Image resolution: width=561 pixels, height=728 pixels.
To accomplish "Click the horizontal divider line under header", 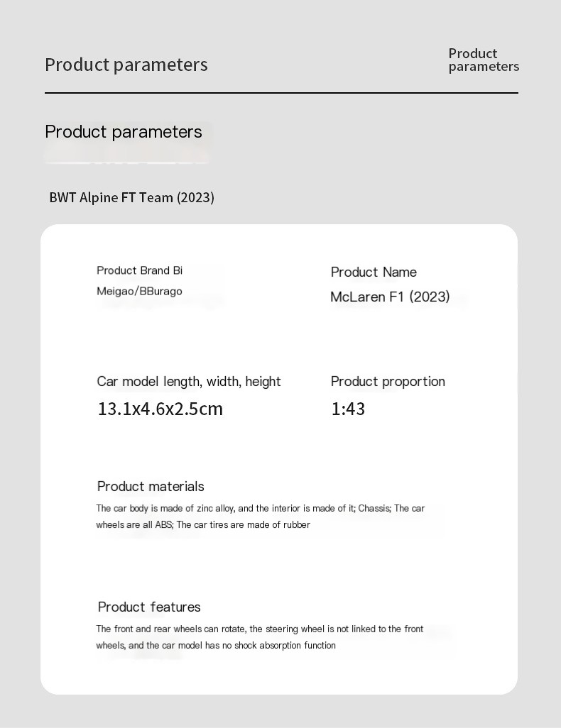I will [281, 93].
